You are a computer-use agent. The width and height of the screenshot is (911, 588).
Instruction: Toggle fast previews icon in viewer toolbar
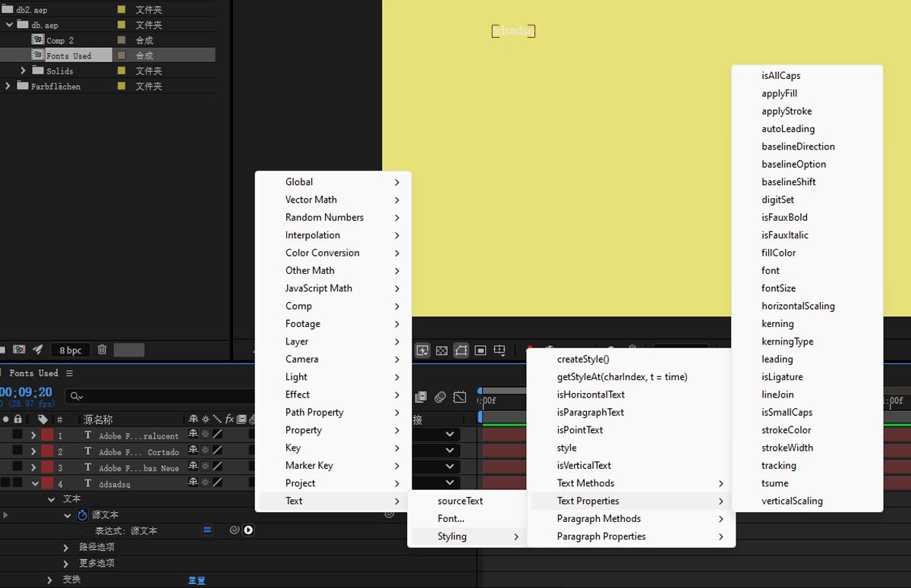(423, 351)
